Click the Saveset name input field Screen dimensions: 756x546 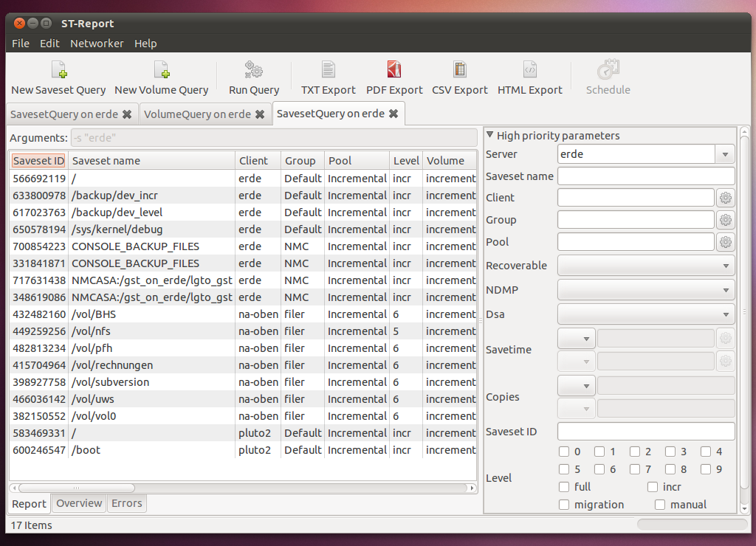coord(646,176)
